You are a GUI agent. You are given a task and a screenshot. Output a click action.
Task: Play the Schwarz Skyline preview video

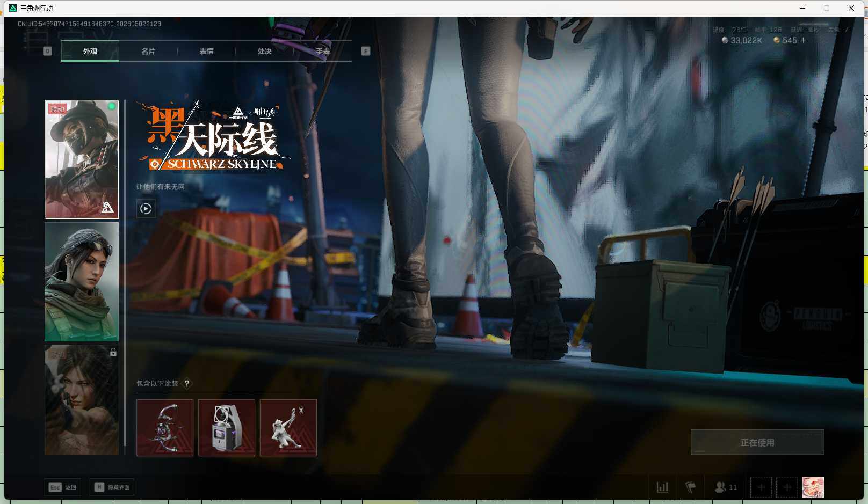pos(146,208)
